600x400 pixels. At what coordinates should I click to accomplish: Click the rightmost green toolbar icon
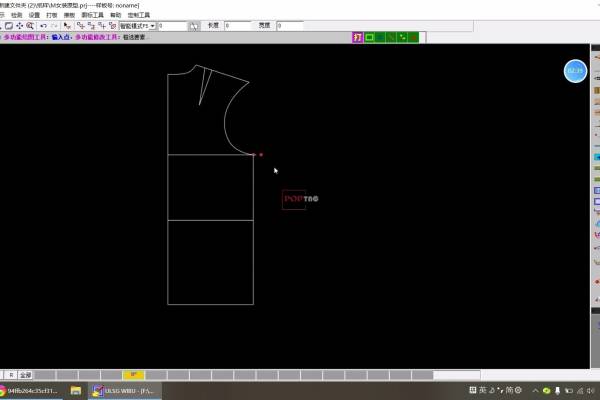tap(413, 37)
